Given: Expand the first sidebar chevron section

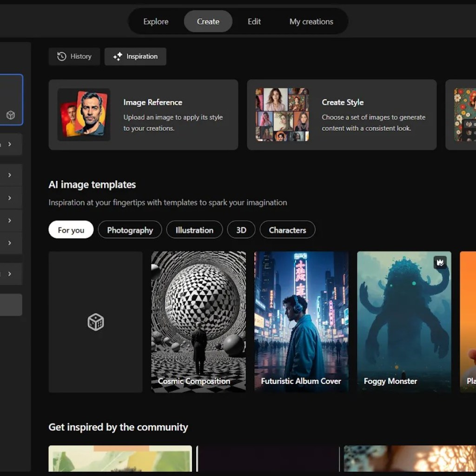Looking at the screenshot, I should coord(10,144).
